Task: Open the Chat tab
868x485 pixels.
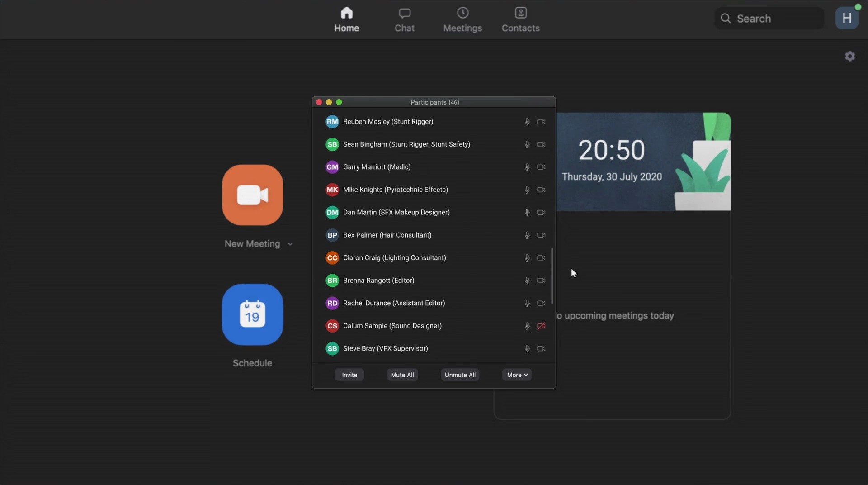Action: pyautogui.click(x=404, y=19)
